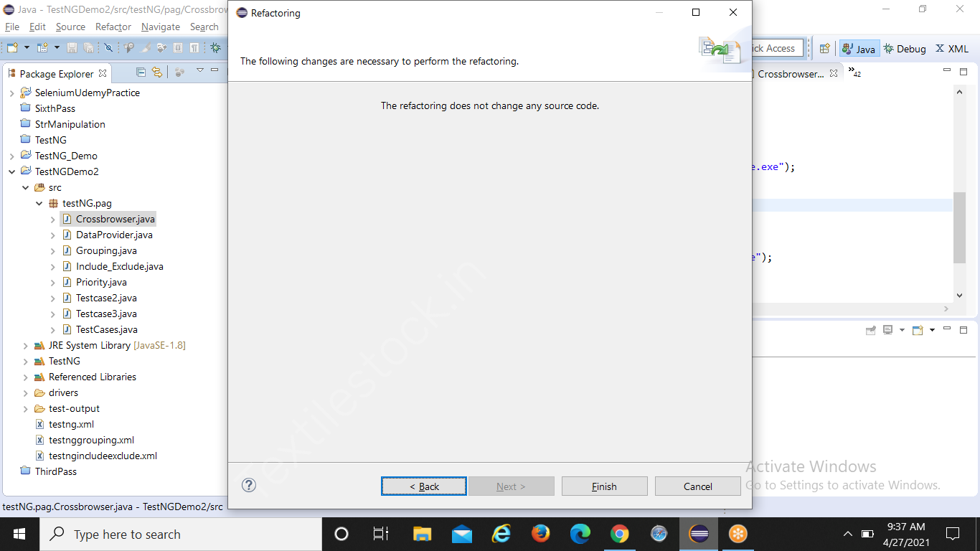Click the editor scroll-down arrow
The width and height of the screenshot is (980, 551).
coord(959,296)
